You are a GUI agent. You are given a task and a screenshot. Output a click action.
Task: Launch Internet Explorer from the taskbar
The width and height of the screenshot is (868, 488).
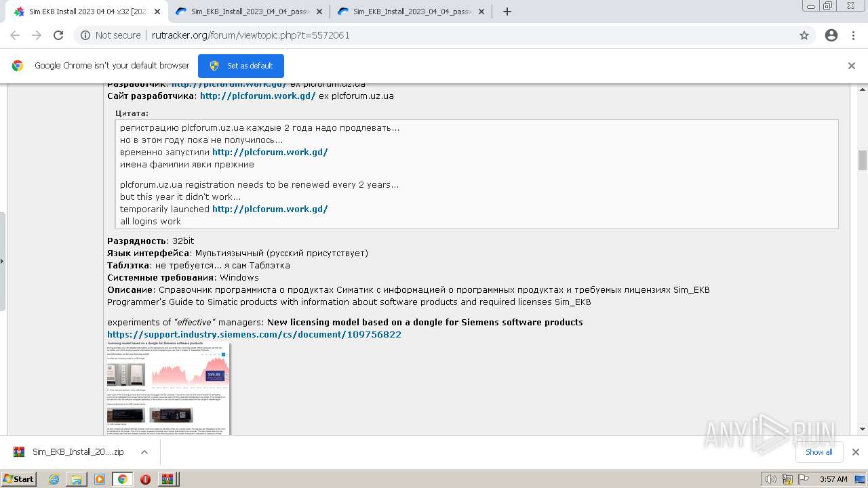point(54,479)
